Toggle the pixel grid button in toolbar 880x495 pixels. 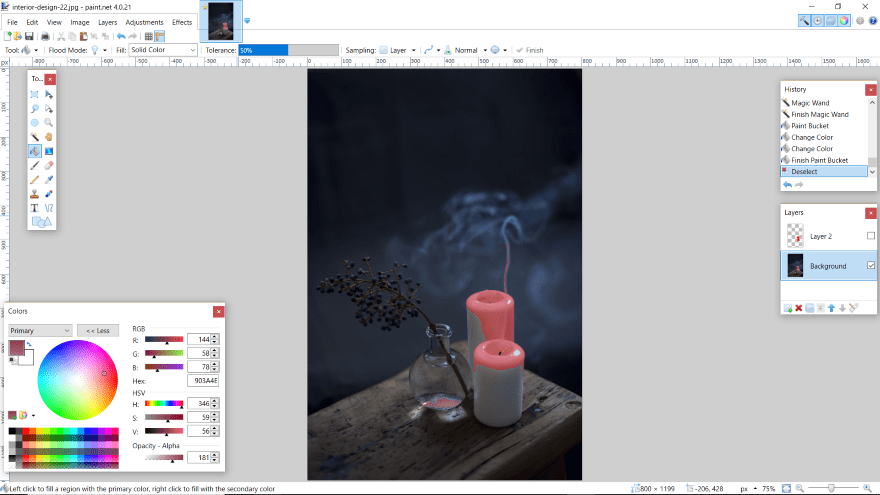tap(149, 36)
